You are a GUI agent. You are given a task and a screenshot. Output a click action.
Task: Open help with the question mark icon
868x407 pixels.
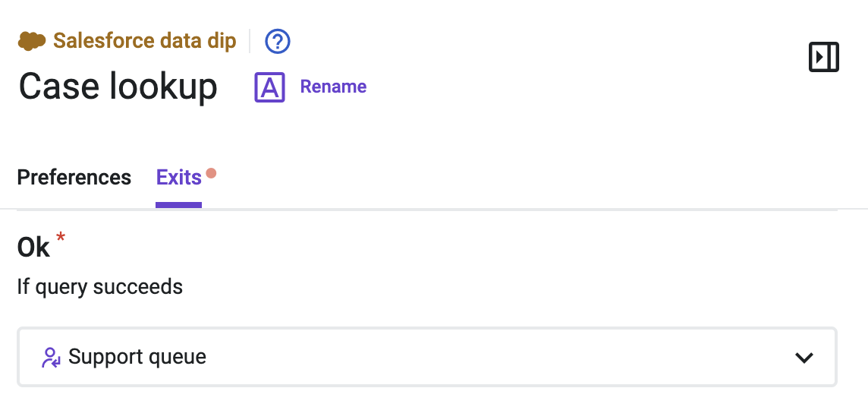[x=278, y=41]
